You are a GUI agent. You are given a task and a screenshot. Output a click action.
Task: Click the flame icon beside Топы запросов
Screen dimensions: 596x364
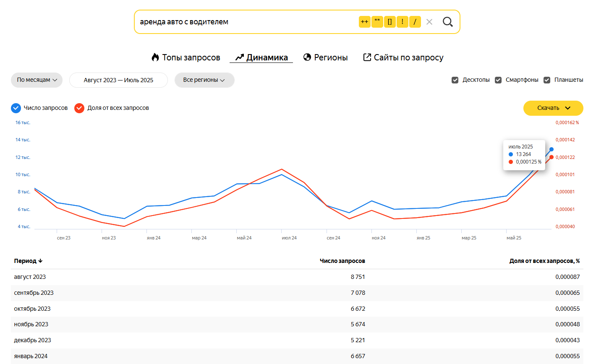(155, 57)
